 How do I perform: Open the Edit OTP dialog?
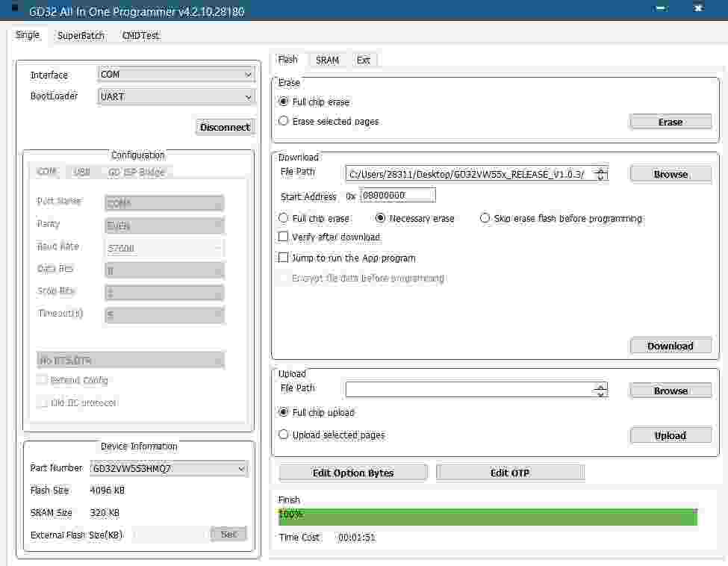coord(510,473)
